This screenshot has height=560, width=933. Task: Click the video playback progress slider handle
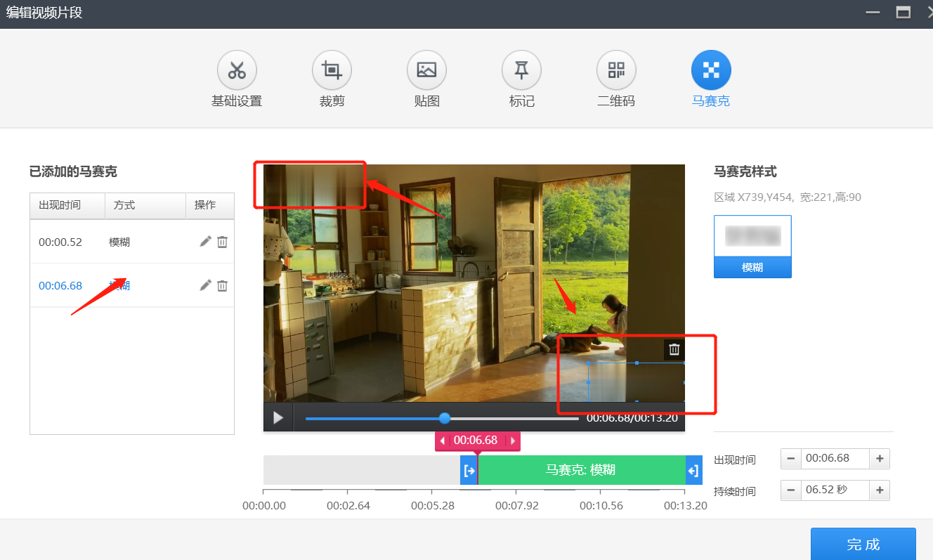click(445, 418)
